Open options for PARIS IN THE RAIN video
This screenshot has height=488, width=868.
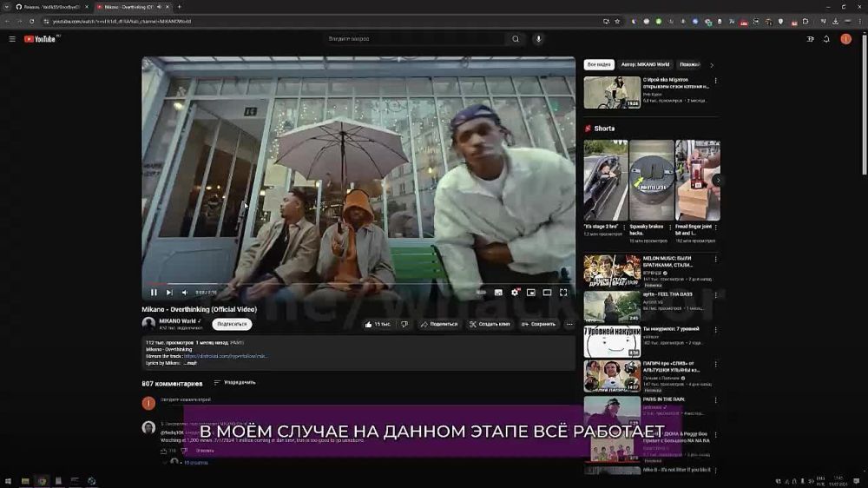point(716,400)
